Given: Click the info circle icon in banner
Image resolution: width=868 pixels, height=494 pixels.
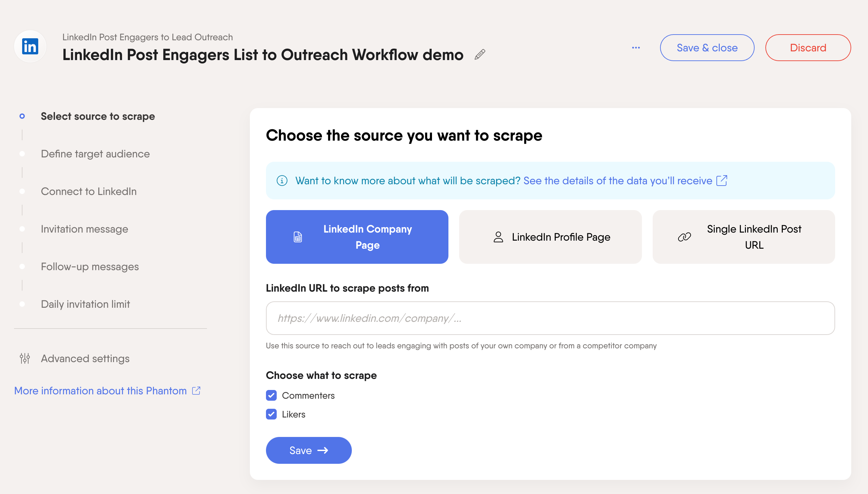Looking at the screenshot, I should point(282,181).
